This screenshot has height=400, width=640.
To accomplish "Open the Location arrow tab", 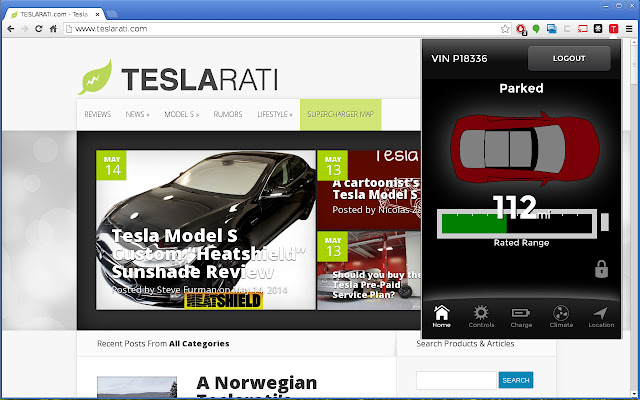I will click(601, 316).
